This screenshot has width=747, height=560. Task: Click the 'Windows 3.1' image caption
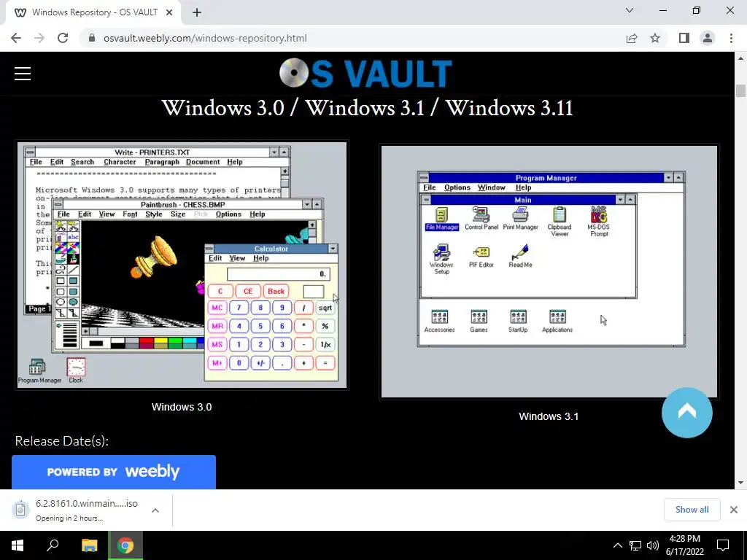pyautogui.click(x=549, y=416)
